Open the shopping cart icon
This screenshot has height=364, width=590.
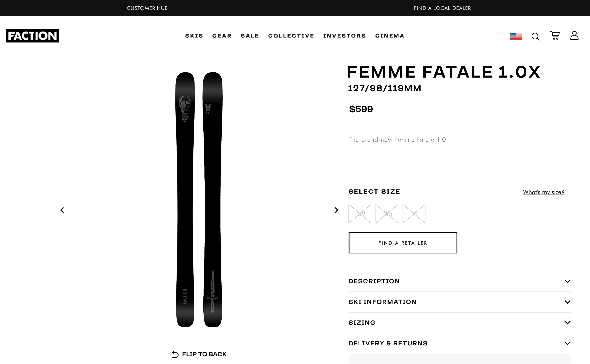(x=555, y=35)
